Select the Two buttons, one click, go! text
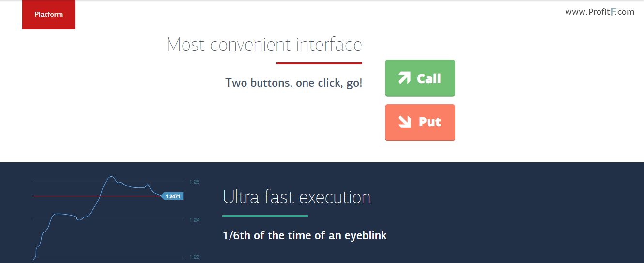 pyautogui.click(x=293, y=83)
